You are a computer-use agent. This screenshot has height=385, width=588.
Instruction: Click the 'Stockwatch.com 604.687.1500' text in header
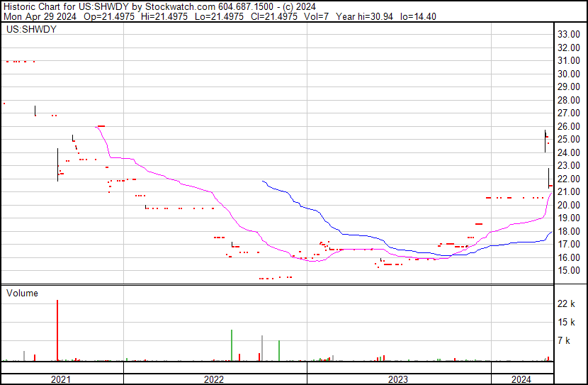(209, 7)
